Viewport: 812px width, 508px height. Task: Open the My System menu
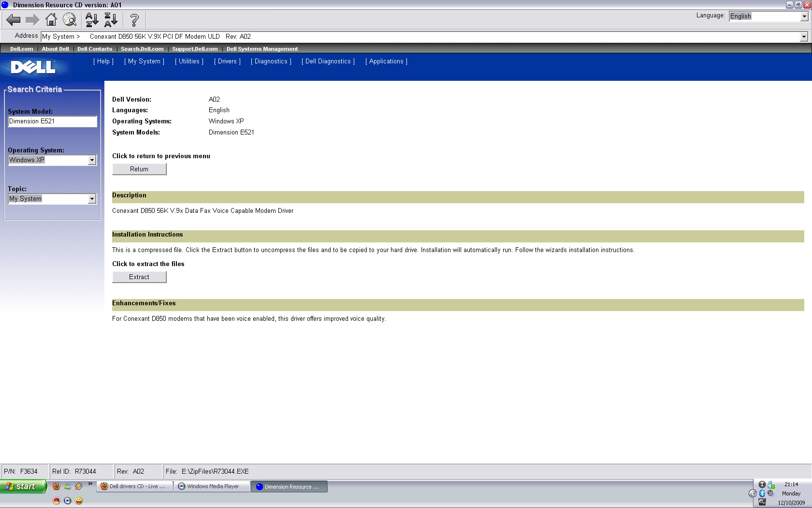tap(144, 61)
